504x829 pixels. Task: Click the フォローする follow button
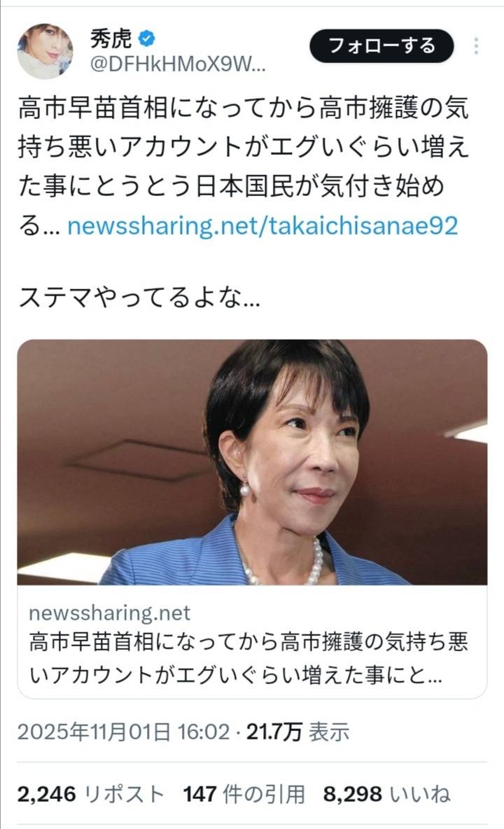381,46
